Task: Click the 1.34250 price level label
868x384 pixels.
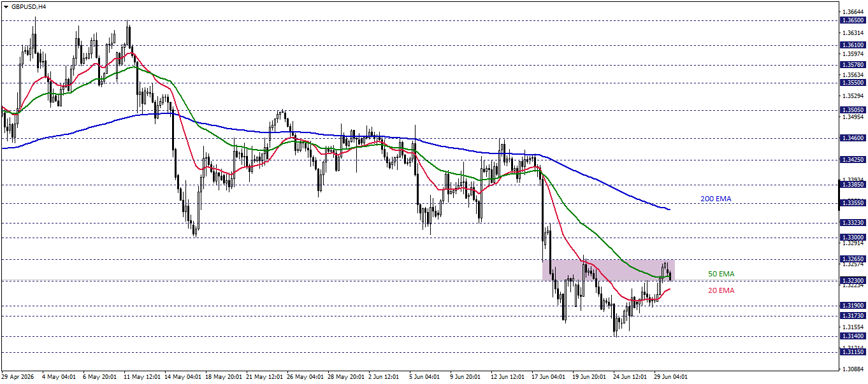Action: coord(853,160)
